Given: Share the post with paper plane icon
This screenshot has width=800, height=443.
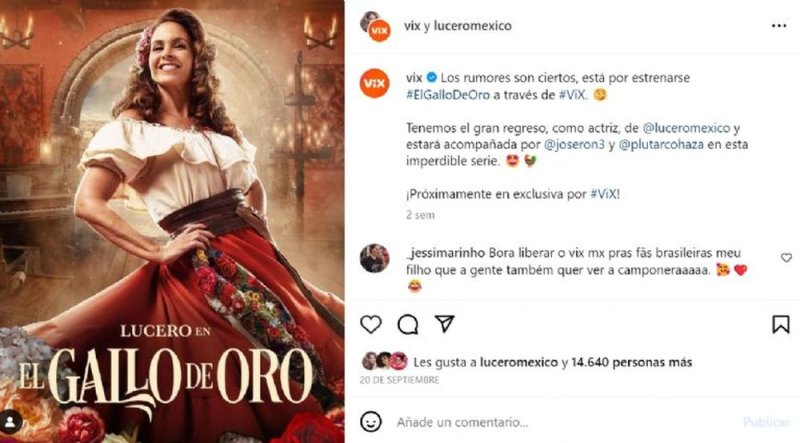Looking at the screenshot, I should pos(445,324).
